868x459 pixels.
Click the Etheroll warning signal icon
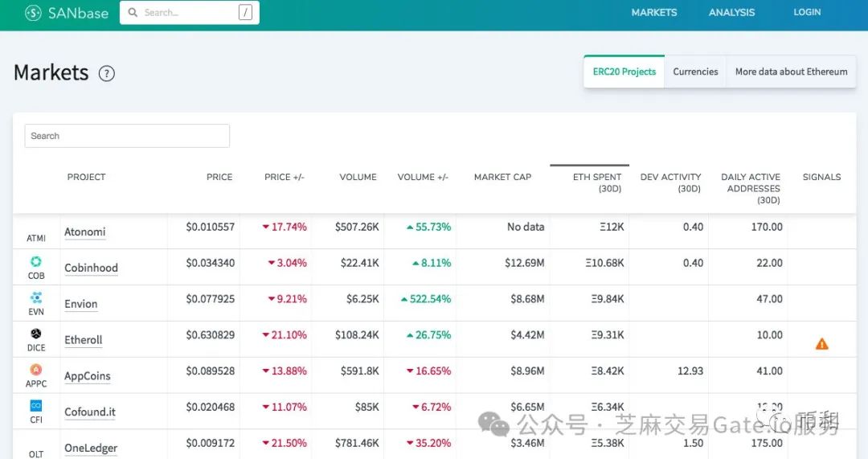(x=821, y=344)
